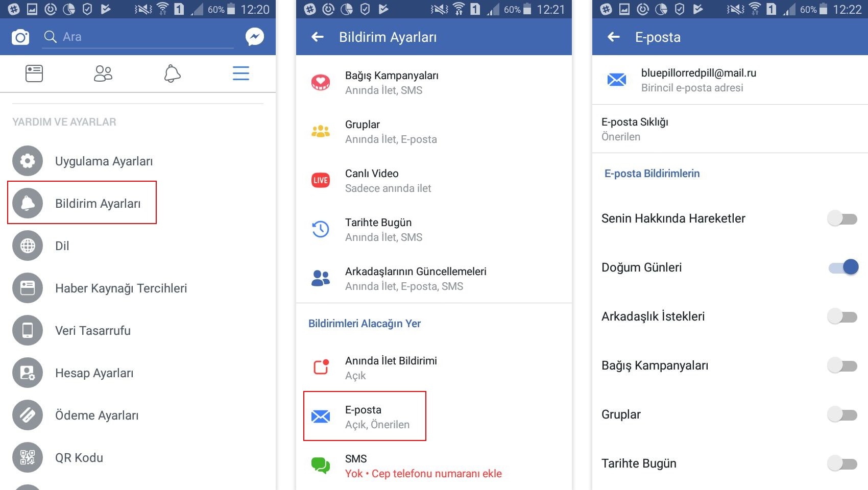Tap Cep telefonu numaranı ekle link
Viewport: 868px width, 490px height.
click(437, 474)
